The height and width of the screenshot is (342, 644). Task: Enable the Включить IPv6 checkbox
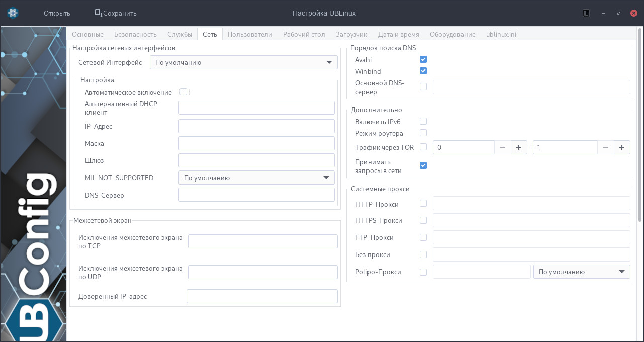423,121
